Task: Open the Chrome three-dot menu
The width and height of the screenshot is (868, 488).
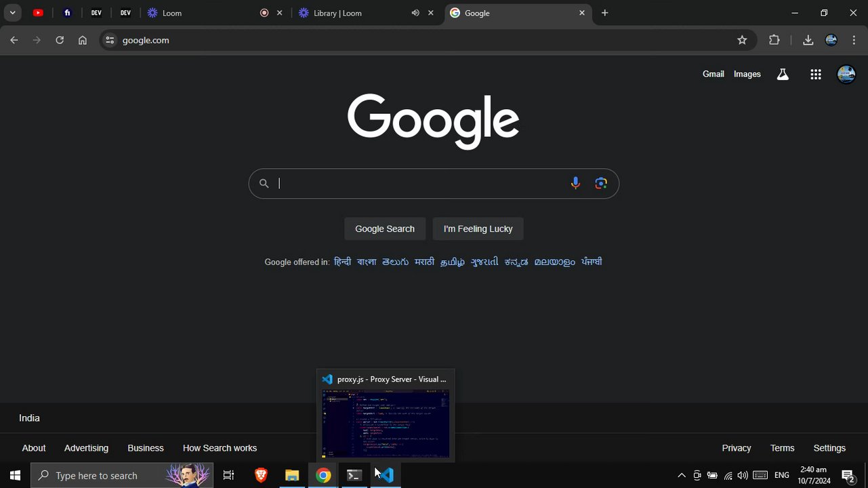Action: click(x=854, y=40)
